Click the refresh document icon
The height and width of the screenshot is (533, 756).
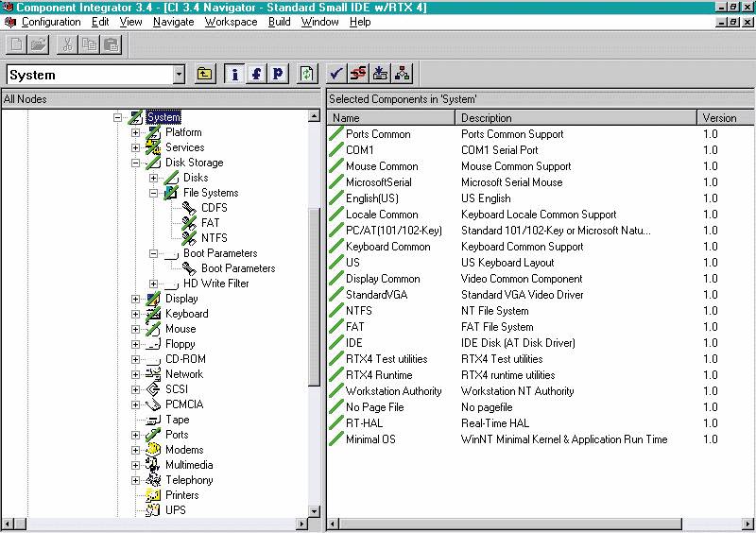(306, 74)
